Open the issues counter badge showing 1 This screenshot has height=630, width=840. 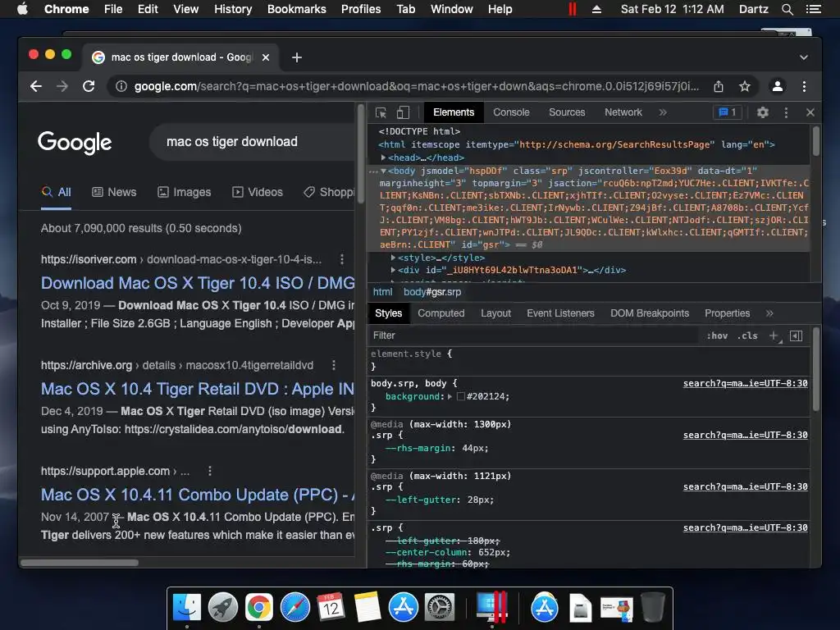728,112
